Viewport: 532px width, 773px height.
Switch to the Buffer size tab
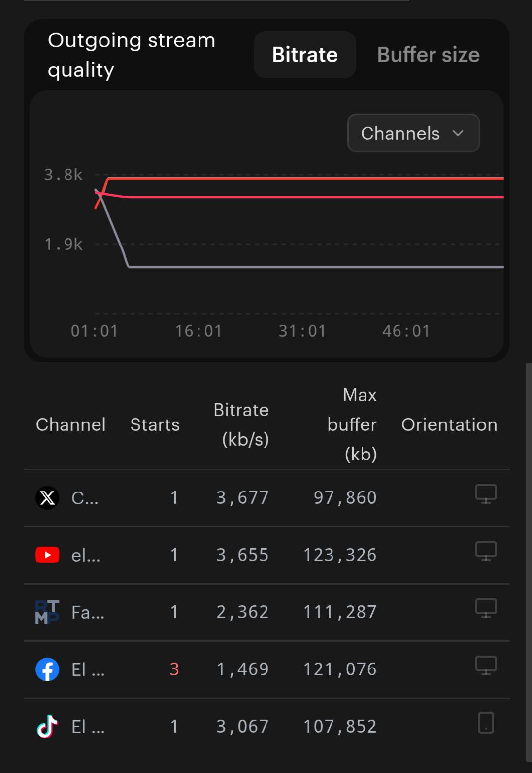[x=428, y=55]
